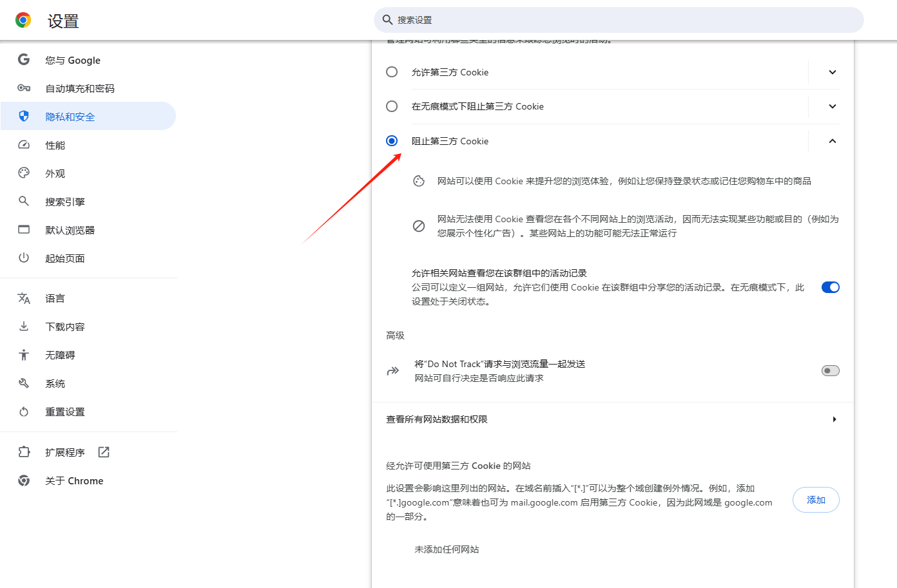Image resolution: width=897 pixels, height=588 pixels.
Task: Go to 自动填充和密码 settings
Action: [89, 88]
